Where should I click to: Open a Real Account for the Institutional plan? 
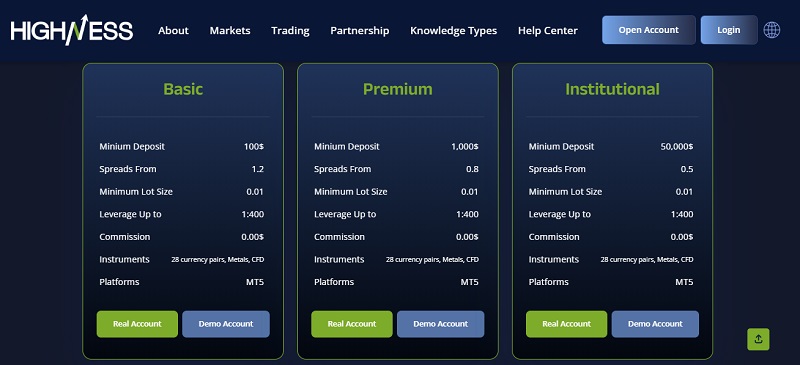tap(567, 324)
